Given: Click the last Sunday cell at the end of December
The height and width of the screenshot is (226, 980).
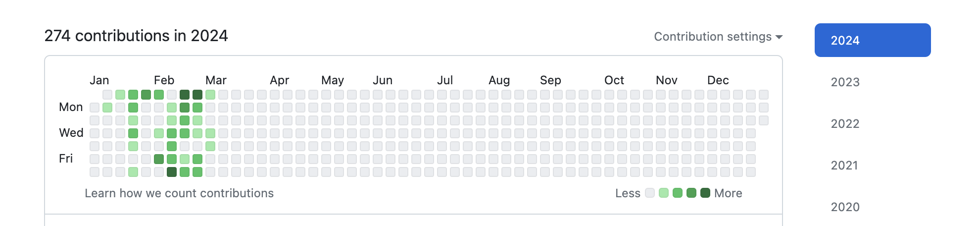Looking at the screenshot, I should pos(764,95).
